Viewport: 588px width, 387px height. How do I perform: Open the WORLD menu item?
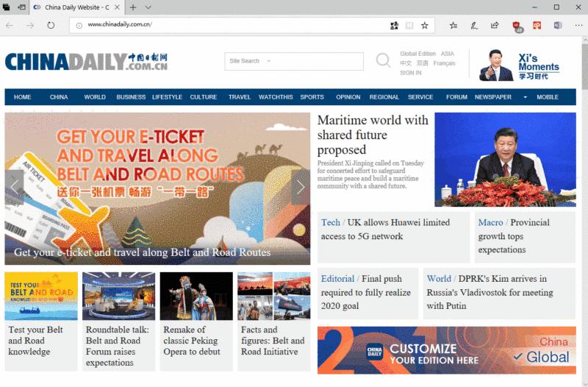tap(95, 97)
